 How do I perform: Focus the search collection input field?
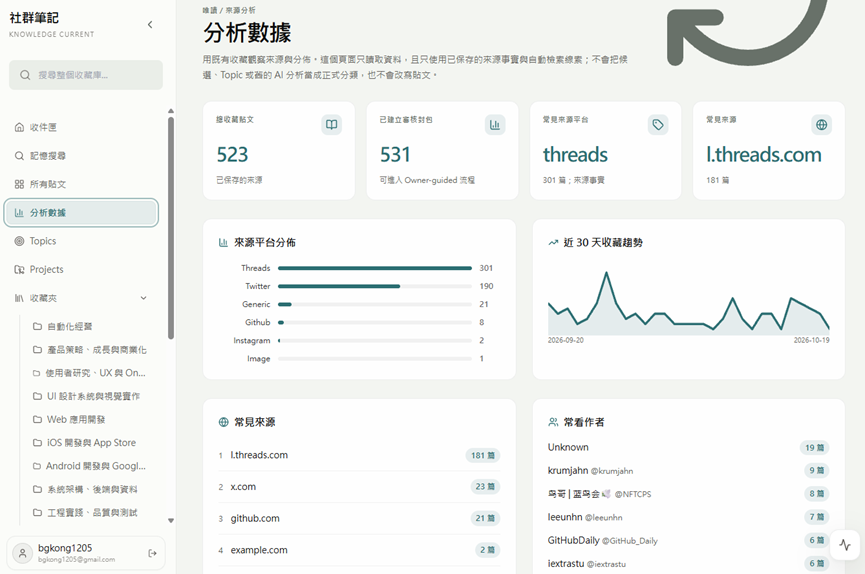(x=86, y=75)
